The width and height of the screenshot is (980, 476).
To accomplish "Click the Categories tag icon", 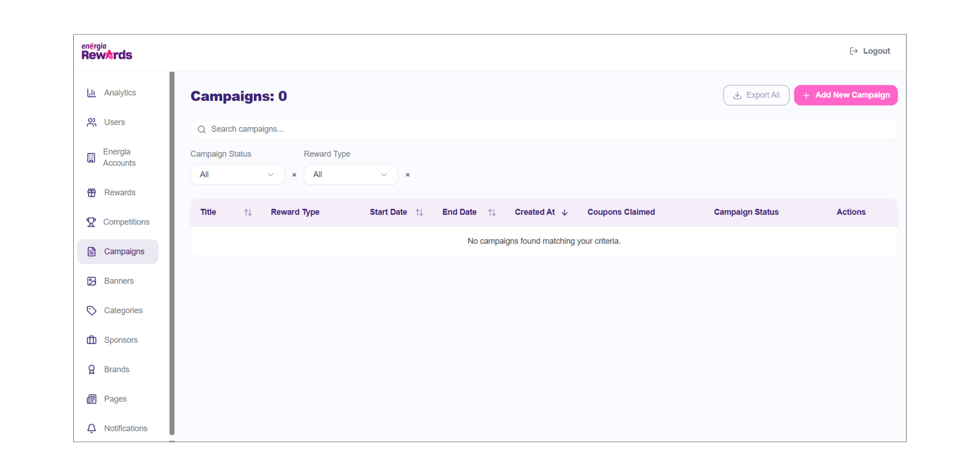I will [x=91, y=310].
